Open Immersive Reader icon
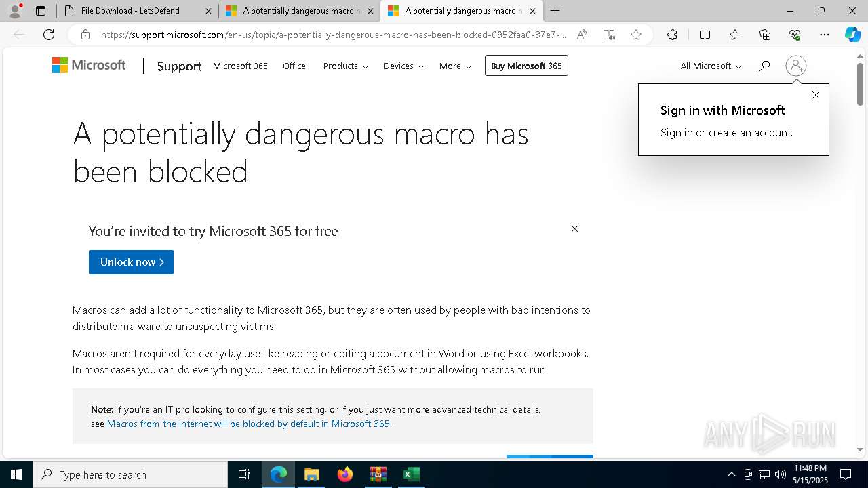868x488 pixels. pyautogui.click(x=609, y=35)
